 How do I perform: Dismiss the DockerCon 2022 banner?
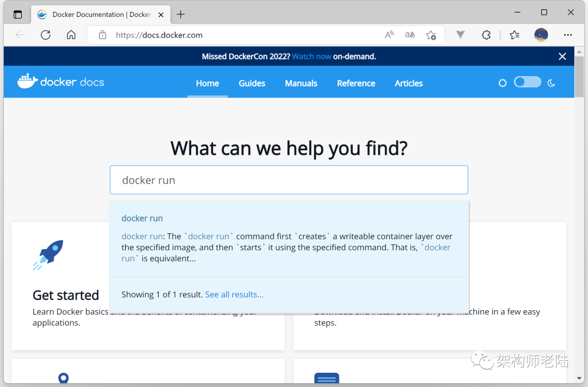562,56
